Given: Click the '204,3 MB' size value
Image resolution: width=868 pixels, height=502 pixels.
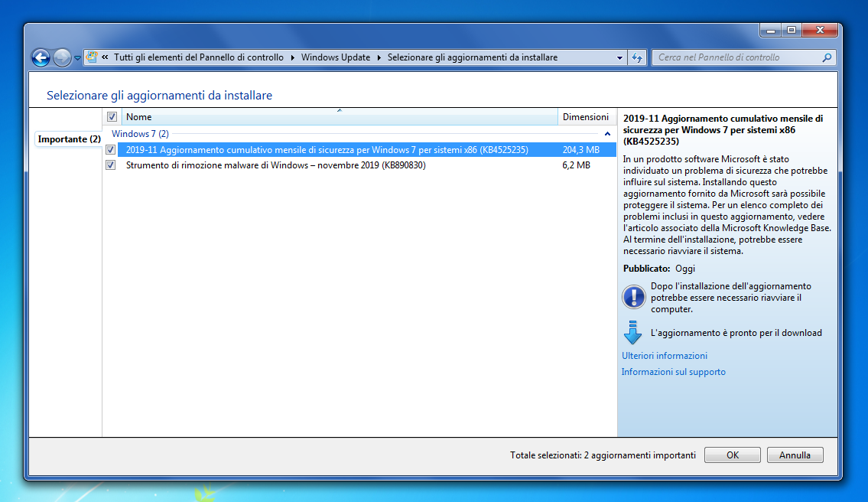Looking at the screenshot, I should tap(580, 149).
